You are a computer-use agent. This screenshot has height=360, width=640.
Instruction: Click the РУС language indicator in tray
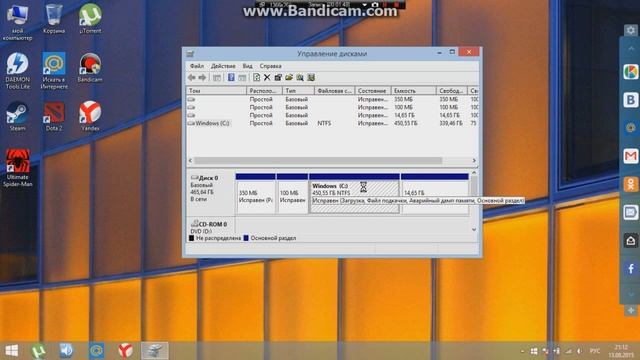click(x=595, y=351)
